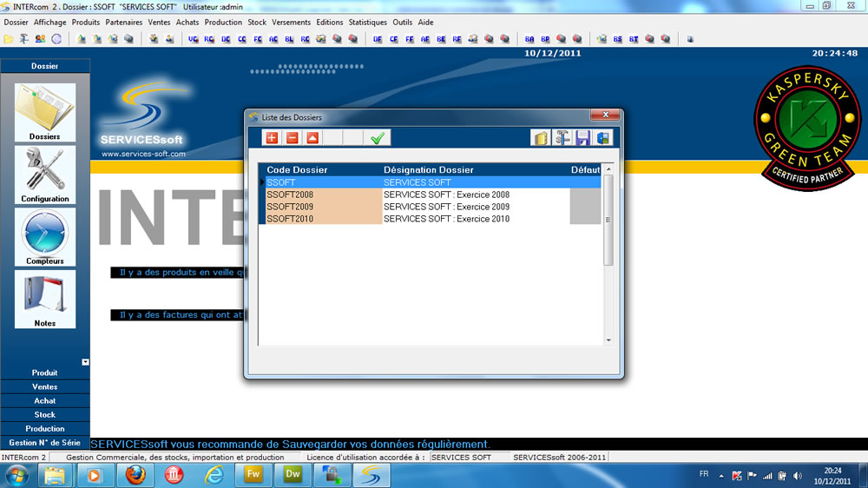Expand the sidebar dropdown arrow below Notes
Viewport: 868px width, 488px height.
click(85, 362)
